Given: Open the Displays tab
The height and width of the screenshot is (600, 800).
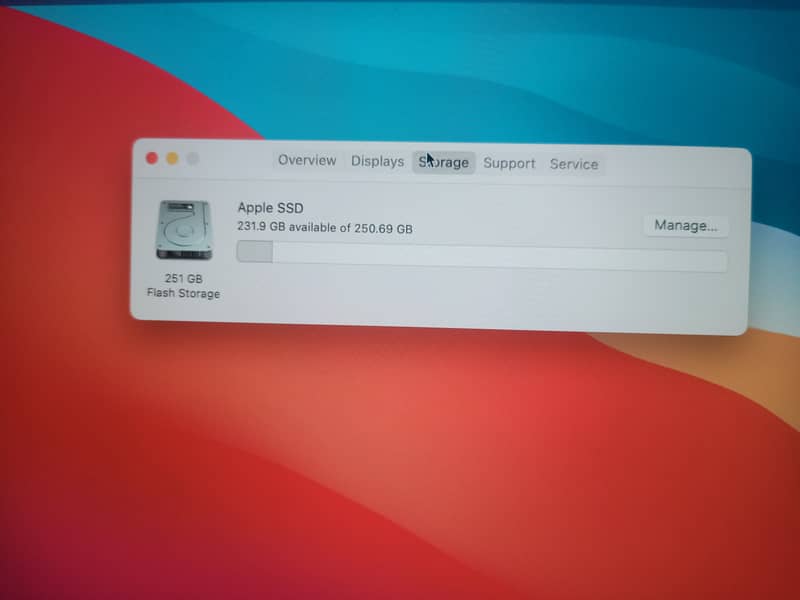Looking at the screenshot, I should pos(378,161).
